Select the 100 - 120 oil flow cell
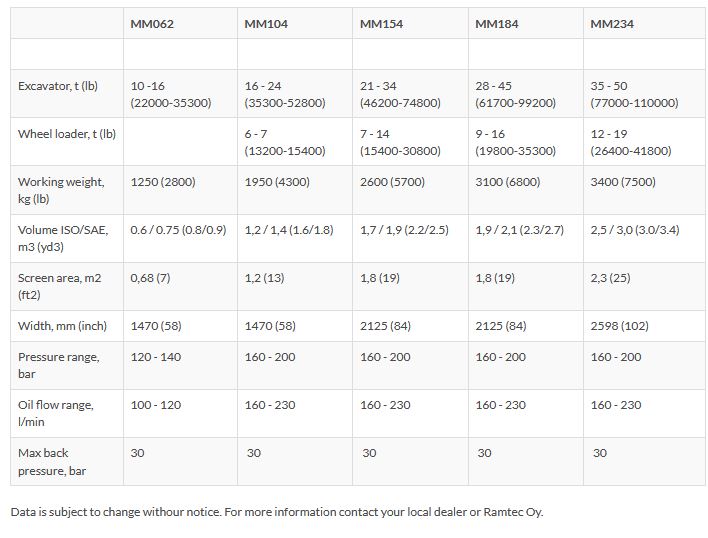Viewport: 708px width, 538px height. pos(158,405)
